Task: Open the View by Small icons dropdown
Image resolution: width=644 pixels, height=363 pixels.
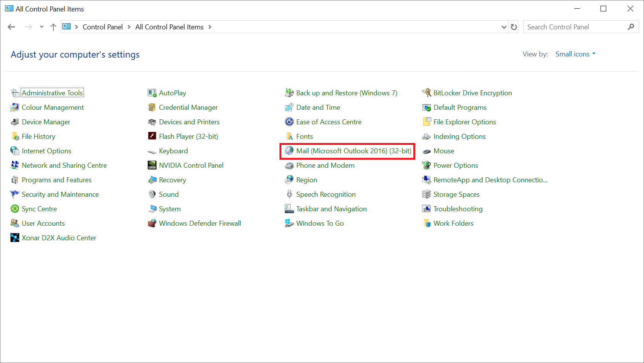Action: click(x=575, y=54)
